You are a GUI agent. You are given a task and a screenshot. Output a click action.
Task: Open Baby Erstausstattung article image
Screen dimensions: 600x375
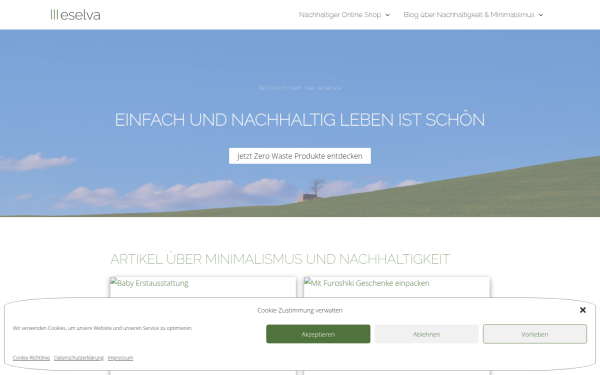[x=150, y=283]
